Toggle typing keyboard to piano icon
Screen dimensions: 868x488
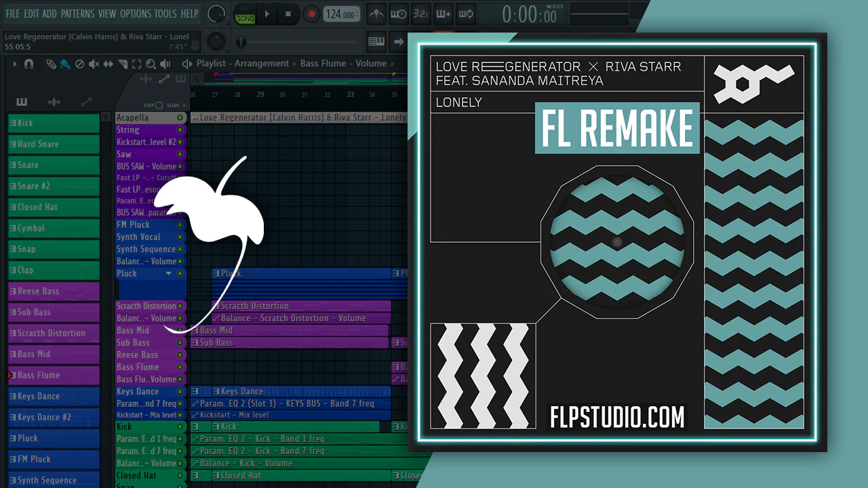click(x=376, y=41)
